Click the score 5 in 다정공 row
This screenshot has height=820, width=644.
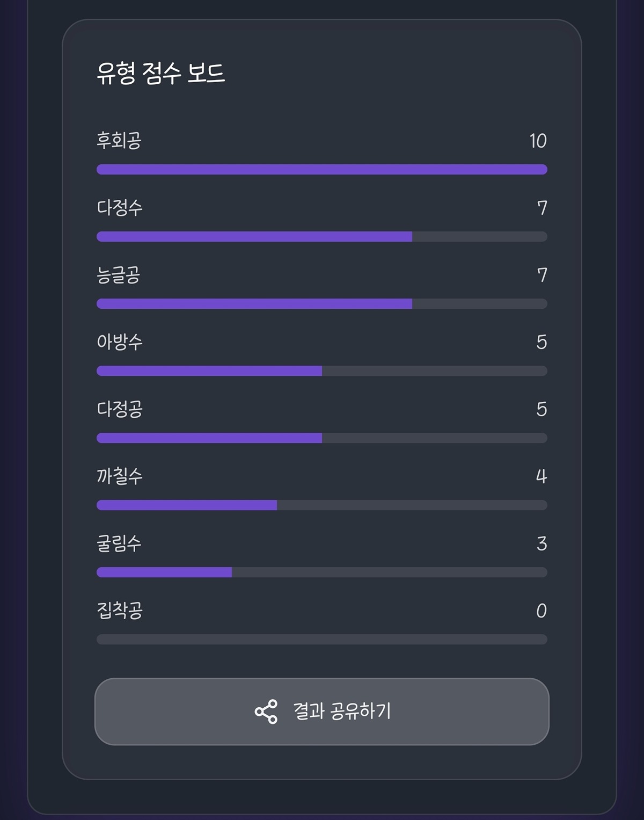541,409
